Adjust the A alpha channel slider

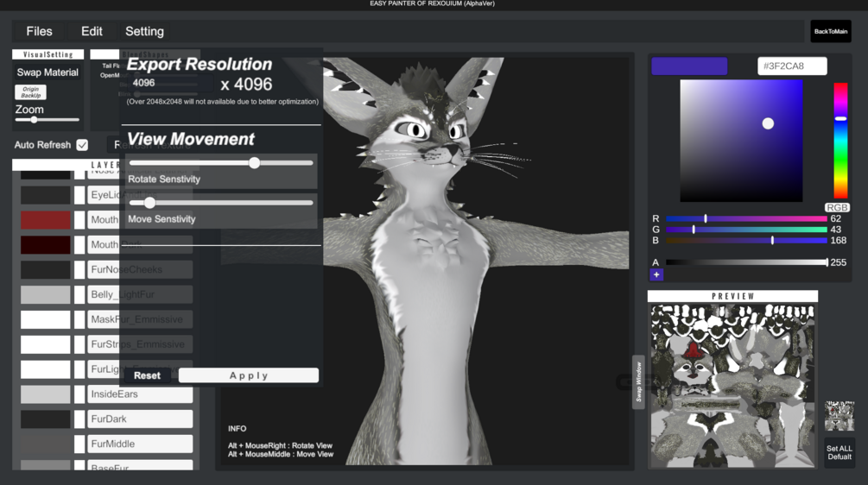746,262
